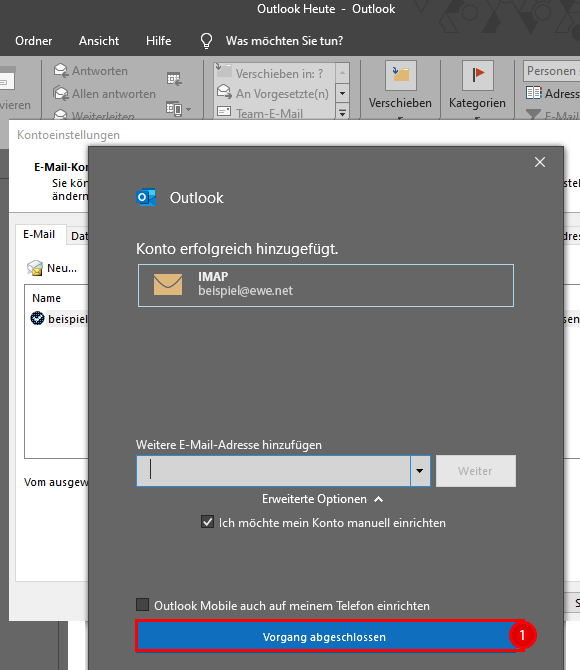Switch to Datendateien tab in Kontoeinstellungen
Screen dimensions: 580x670
(x=79, y=236)
